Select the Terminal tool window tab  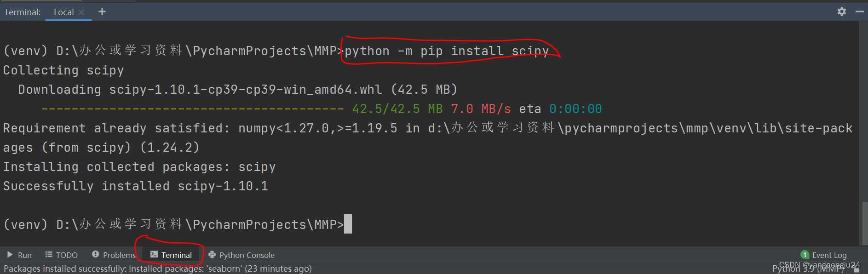pyautogui.click(x=171, y=255)
